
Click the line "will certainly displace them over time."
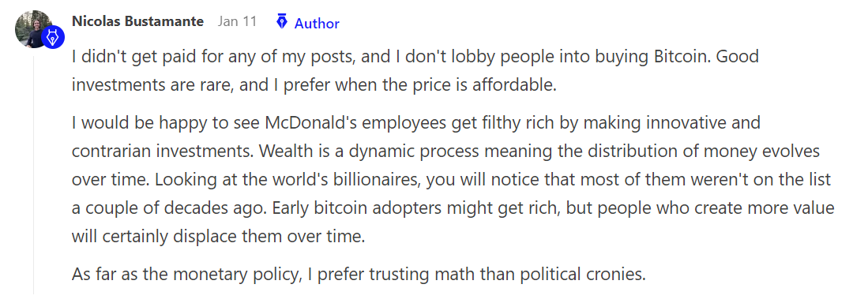pos(219,237)
